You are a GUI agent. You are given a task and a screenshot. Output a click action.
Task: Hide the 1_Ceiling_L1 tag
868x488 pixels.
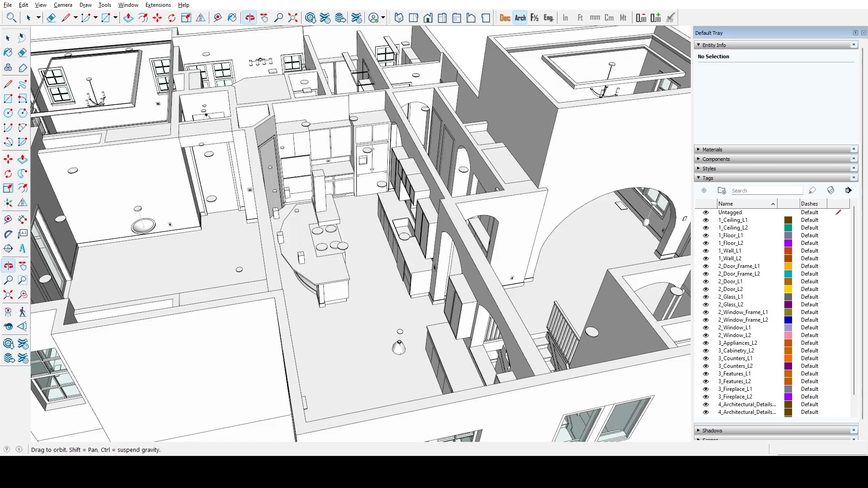[x=706, y=220]
